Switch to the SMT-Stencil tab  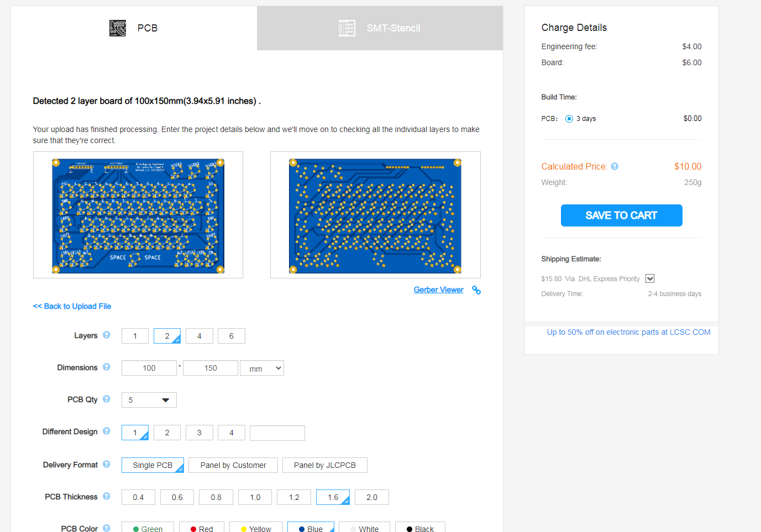pyautogui.click(x=380, y=28)
